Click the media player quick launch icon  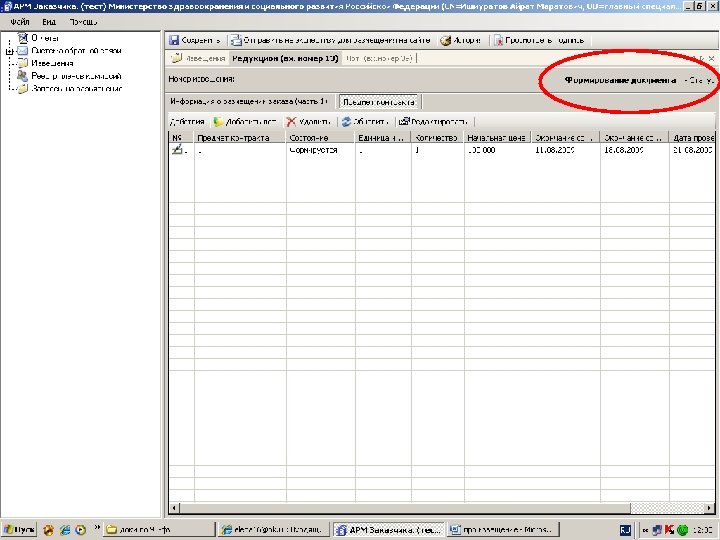(81, 530)
